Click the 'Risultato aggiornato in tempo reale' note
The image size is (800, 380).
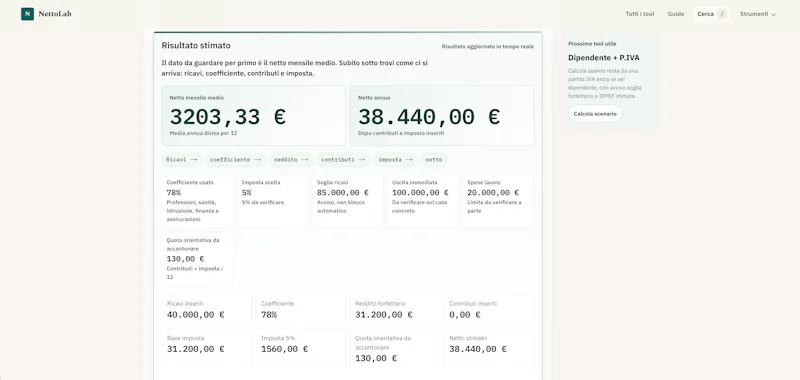coord(488,46)
